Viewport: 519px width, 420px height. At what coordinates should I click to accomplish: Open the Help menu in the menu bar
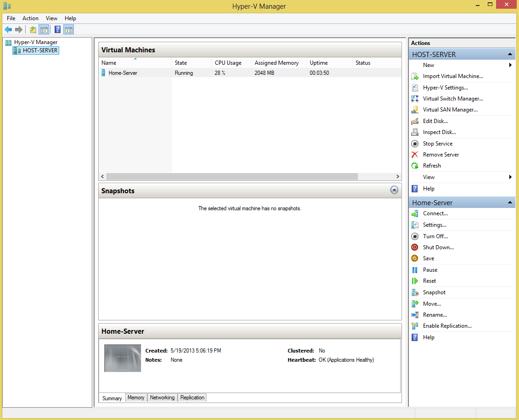(71, 18)
